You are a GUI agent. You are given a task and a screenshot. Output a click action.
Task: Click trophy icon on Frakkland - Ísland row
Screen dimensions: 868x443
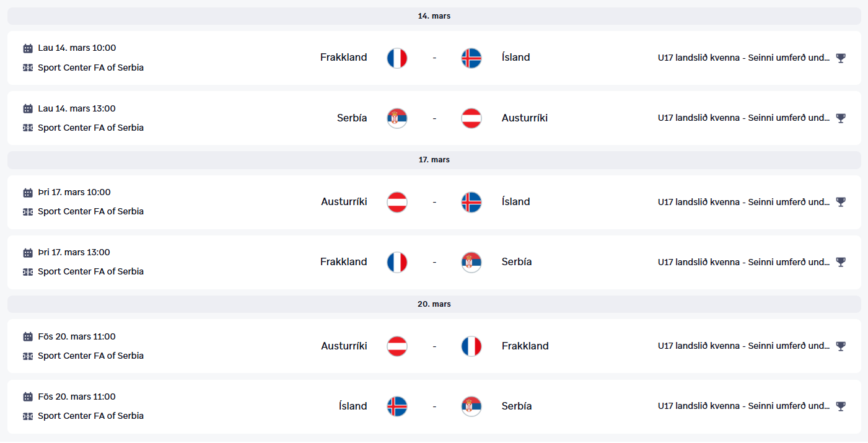tap(840, 58)
